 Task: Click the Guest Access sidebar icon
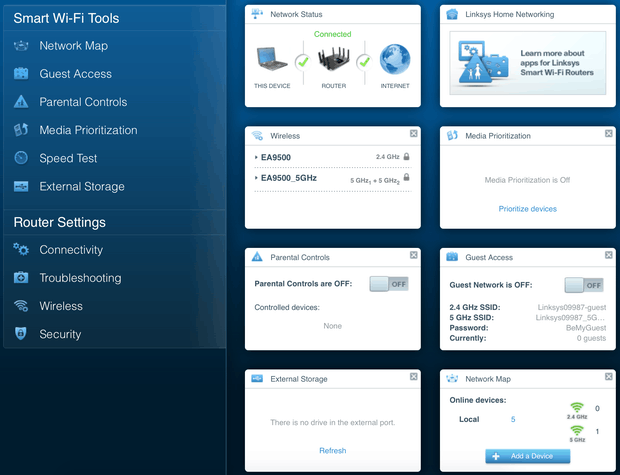21,74
